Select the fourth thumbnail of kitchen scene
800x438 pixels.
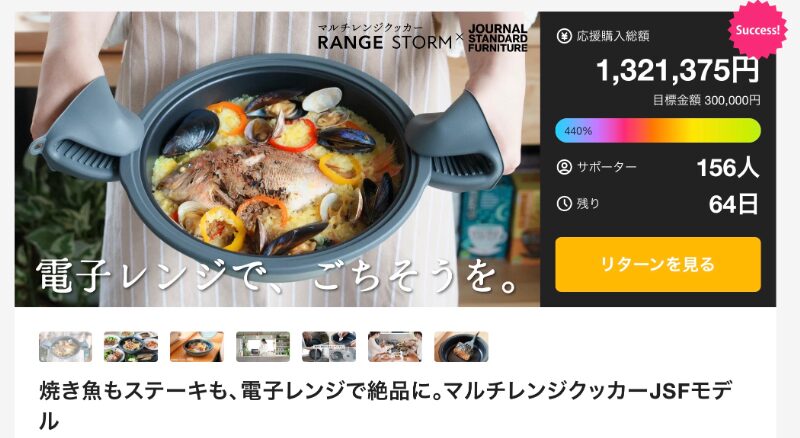point(263,347)
